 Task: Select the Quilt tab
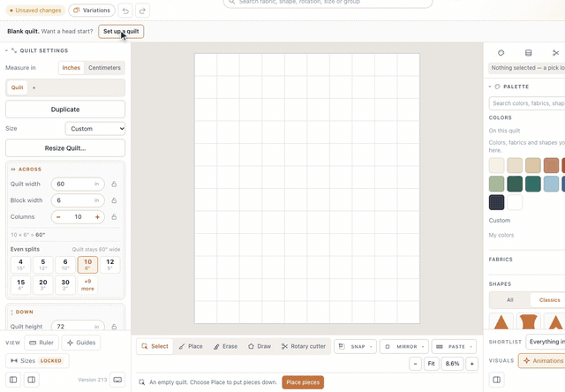point(17,87)
